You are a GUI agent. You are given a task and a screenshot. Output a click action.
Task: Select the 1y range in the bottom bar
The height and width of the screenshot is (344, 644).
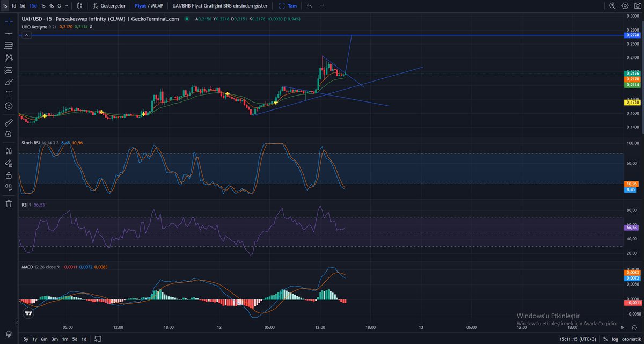[34, 339]
